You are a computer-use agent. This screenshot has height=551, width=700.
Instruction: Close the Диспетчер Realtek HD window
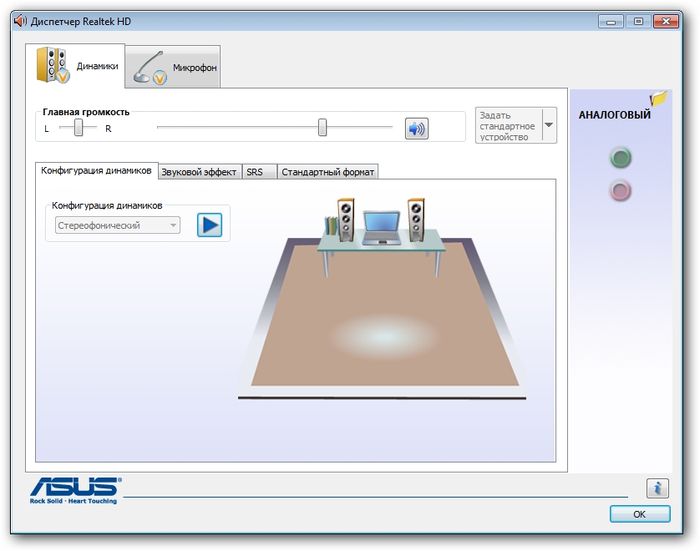click(666, 21)
